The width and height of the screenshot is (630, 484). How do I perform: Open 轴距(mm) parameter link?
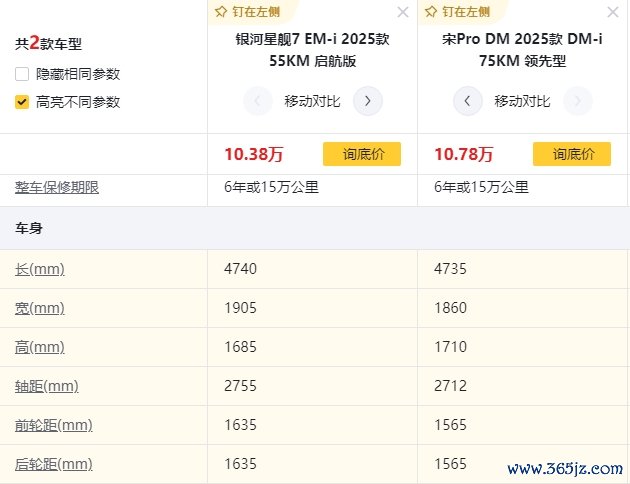pos(47,386)
